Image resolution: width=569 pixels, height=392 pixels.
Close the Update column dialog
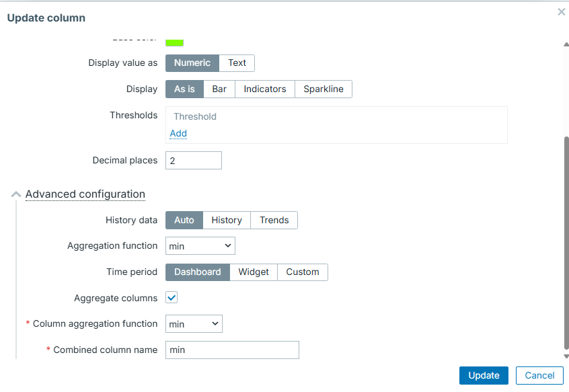[x=562, y=12]
